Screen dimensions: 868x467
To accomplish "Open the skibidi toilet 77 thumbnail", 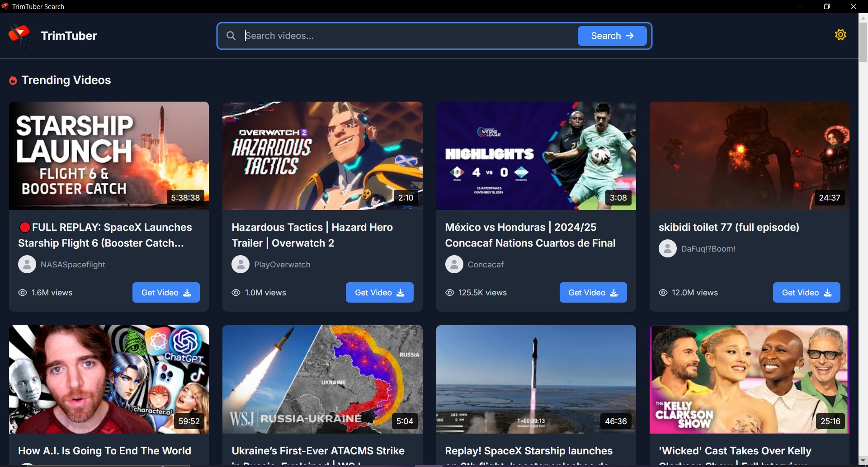I will click(750, 156).
